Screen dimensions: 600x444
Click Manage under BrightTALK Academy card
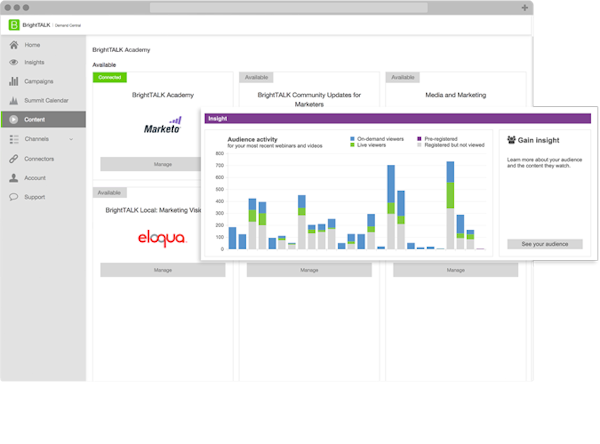click(150, 164)
